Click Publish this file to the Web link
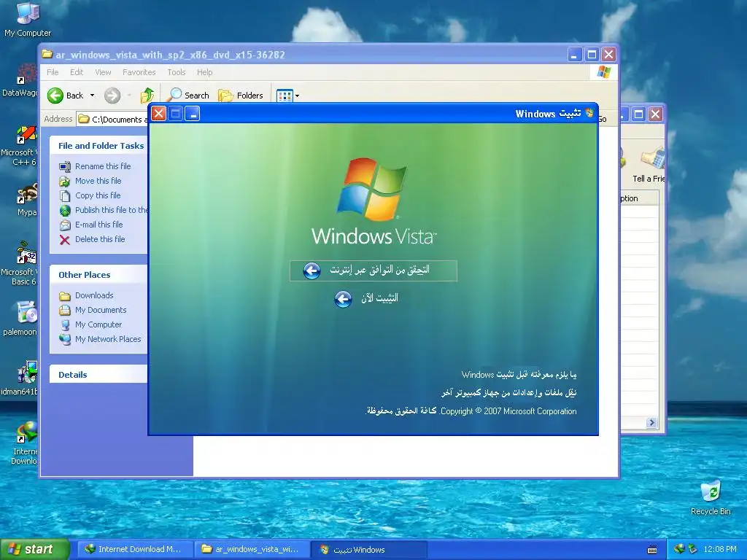Screen dimensions: 747x560 pyautogui.click(x=111, y=210)
